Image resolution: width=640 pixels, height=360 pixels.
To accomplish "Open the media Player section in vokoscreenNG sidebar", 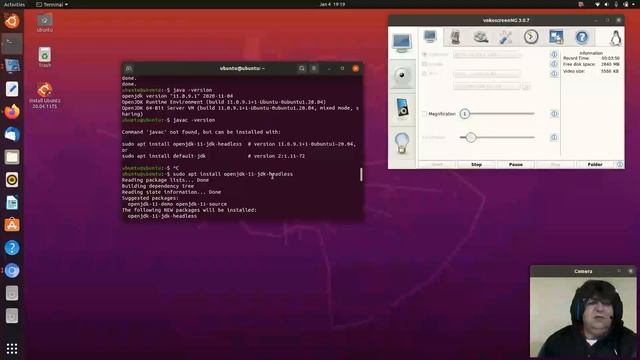I will point(402,108).
